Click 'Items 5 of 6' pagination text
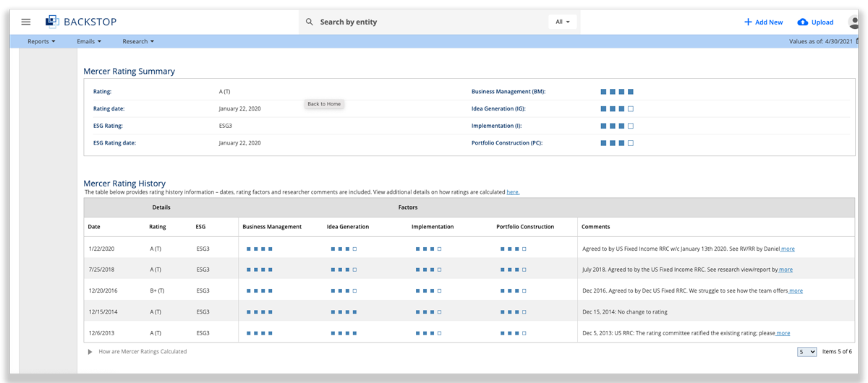Image resolution: width=868 pixels, height=383 pixels. coord(837,352)
